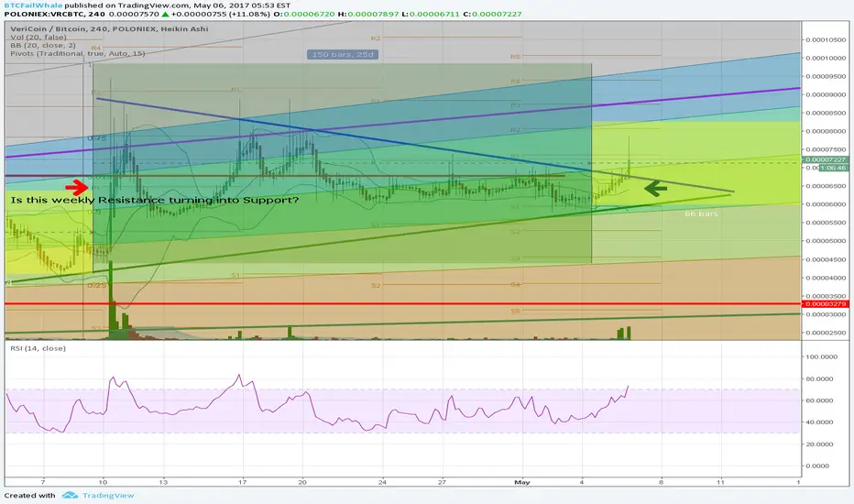
Task: Click the 150 bars, 25d range label
Action: pyautogui.click(x=343, y=54)
